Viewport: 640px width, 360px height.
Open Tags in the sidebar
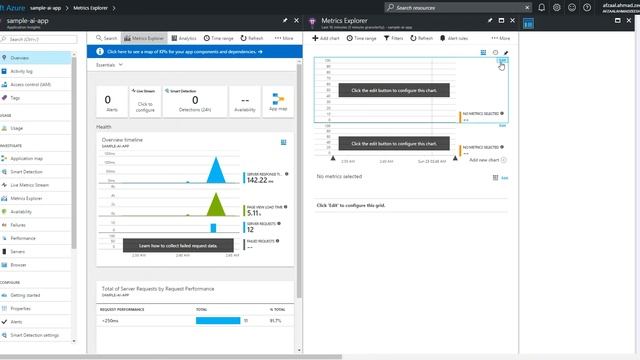click(36, 98)
